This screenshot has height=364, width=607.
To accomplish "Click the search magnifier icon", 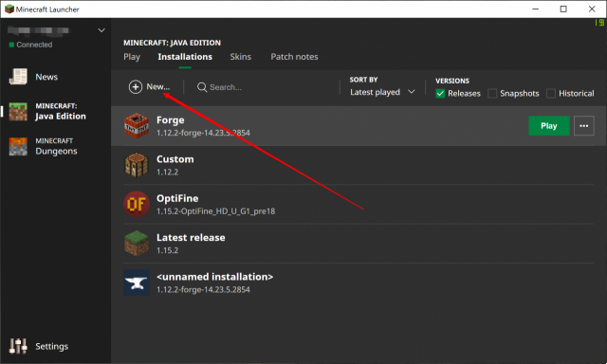I will coord(202,87).
